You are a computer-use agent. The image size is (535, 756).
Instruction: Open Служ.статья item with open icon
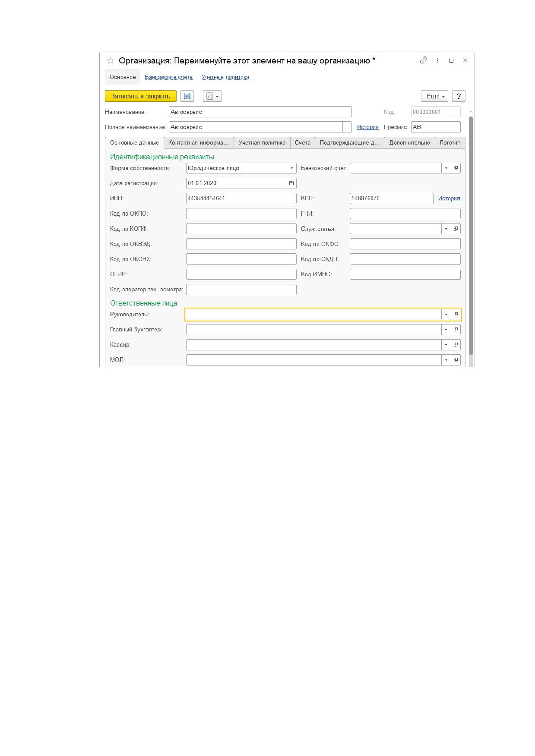coord(456,229)
